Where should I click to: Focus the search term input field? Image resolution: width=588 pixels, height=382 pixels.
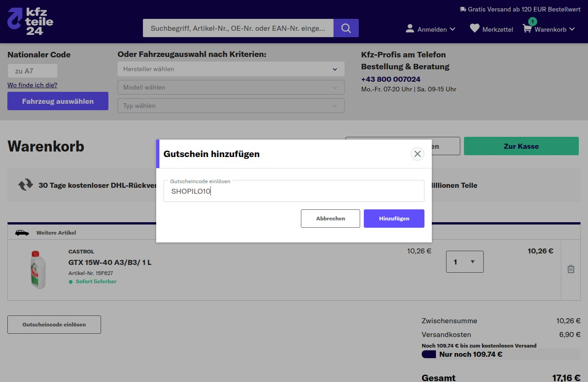point(238,28)
